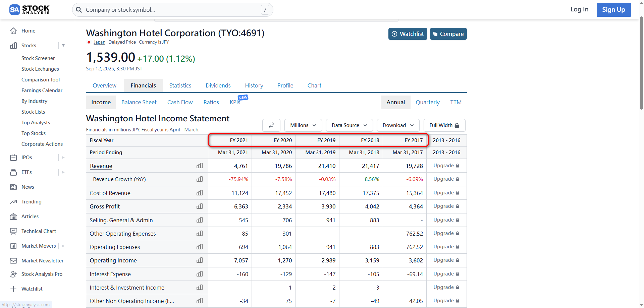Click the Articles building icon
644x308 pixels.
coord(13,217)
